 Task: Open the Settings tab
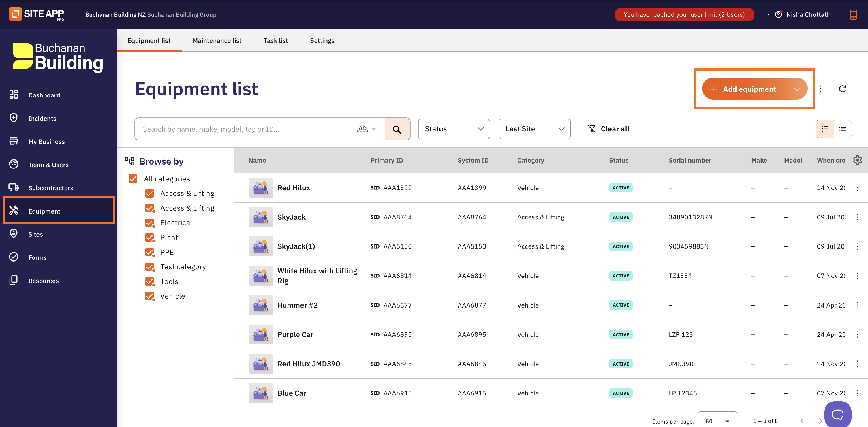pyautogui.click(x=322, y=41)
